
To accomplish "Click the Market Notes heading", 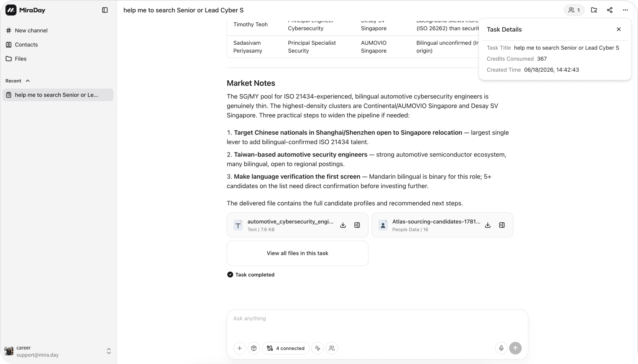I will [251, 83].
